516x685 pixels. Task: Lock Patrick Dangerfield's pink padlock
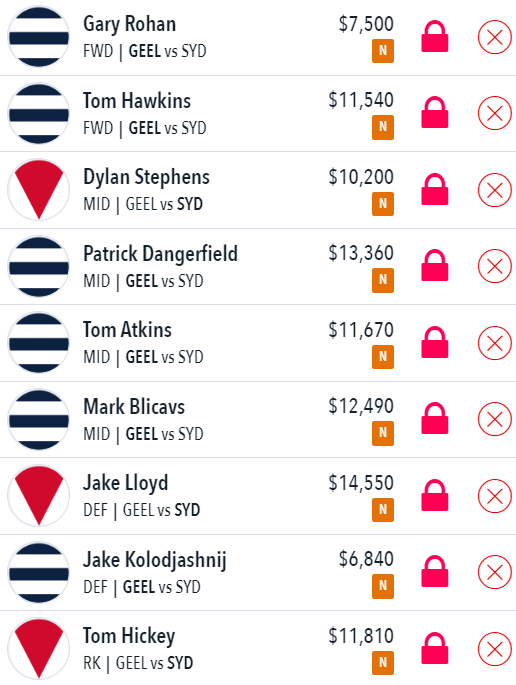pos(435,266)
